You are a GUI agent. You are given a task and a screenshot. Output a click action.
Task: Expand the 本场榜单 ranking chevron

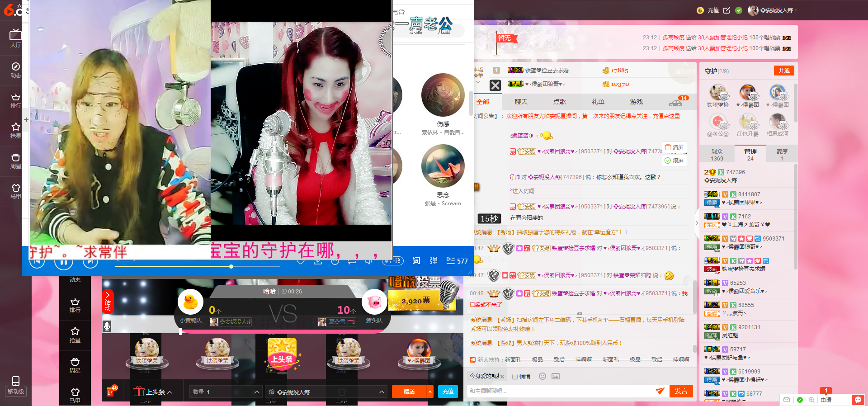[x=478, y=82]
